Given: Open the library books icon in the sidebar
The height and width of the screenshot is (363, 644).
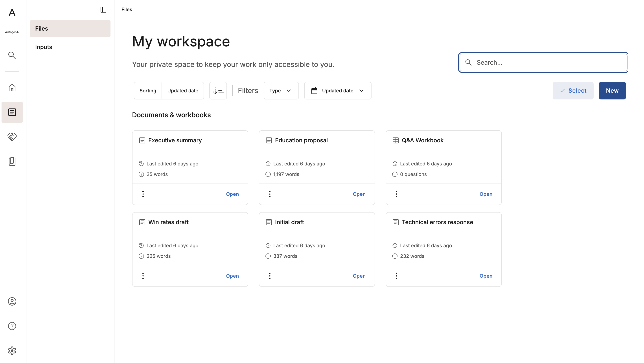Looking at the screenshot, I should pyautogui.click(x=12, y=161).
